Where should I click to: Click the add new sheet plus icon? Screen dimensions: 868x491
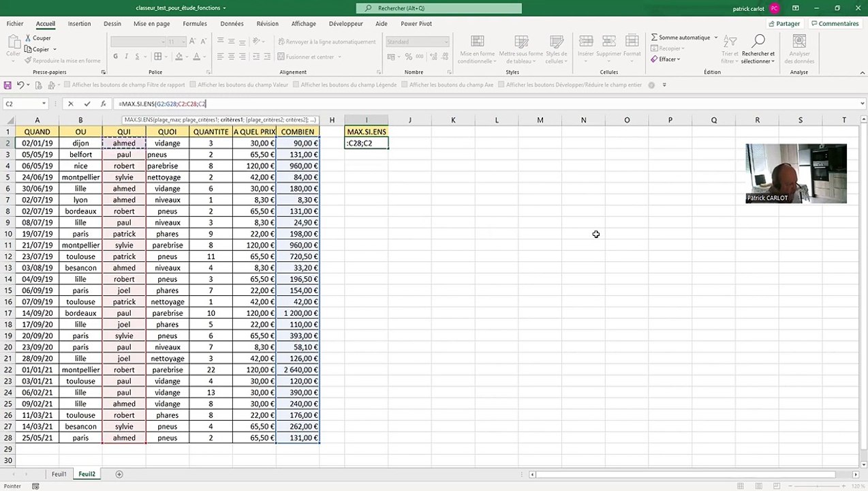tap(119, 474)
